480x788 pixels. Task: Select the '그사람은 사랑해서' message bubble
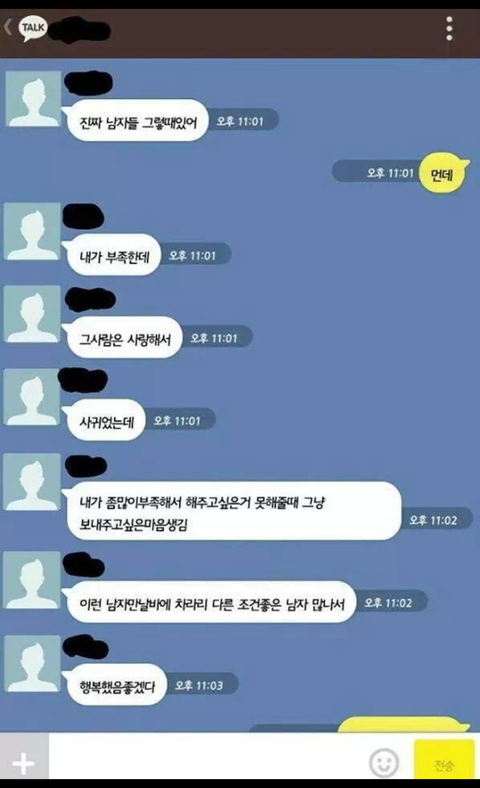coord(124,337)
